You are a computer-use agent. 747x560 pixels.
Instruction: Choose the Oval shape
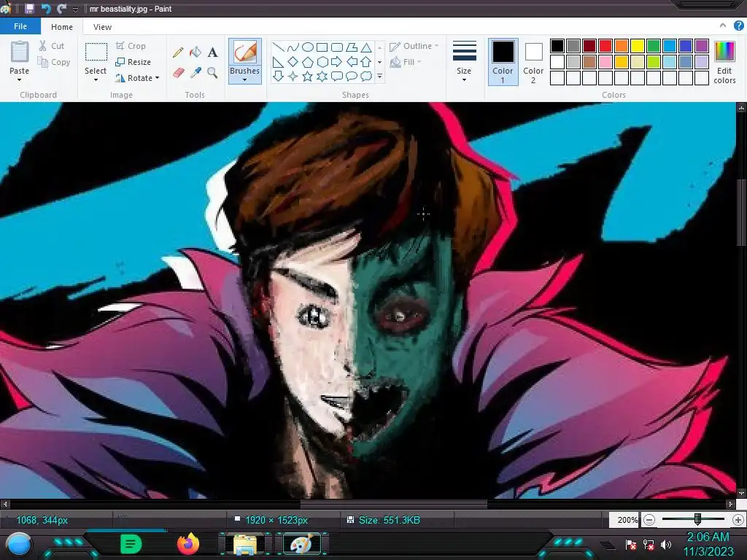pos(308,47)
